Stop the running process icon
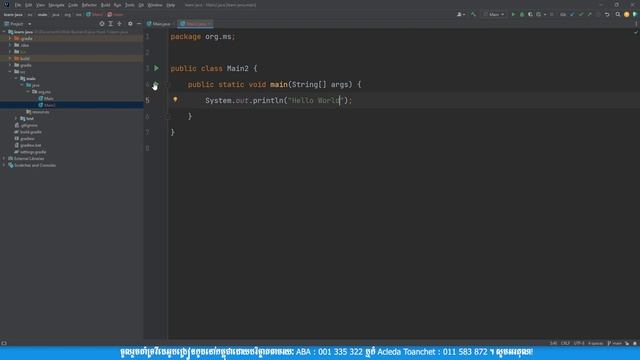 click(552, 14)
